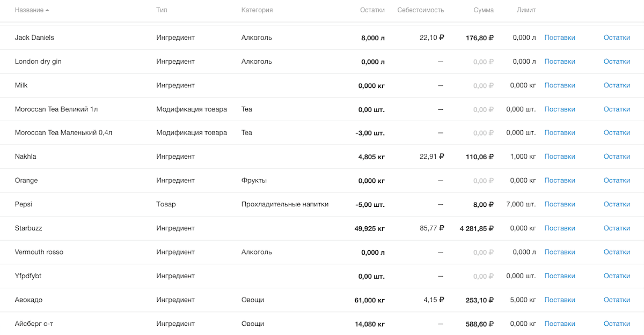
Task: Open Поставки for Айсберг с-т
Action: [x=560, y=324]
